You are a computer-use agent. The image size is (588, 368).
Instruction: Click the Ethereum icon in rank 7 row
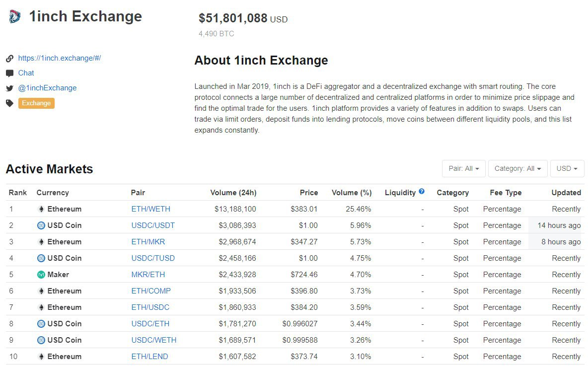tap(41, 307)
